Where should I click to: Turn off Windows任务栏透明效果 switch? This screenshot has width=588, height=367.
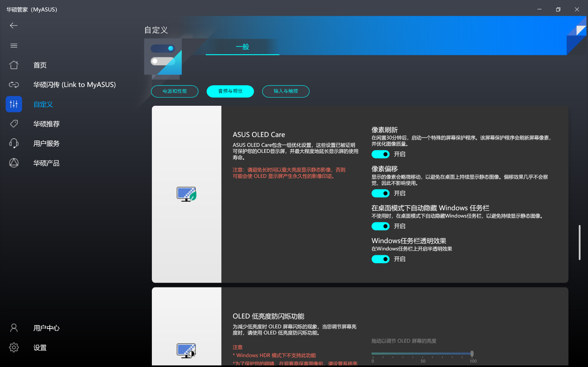tap(380, 259)
